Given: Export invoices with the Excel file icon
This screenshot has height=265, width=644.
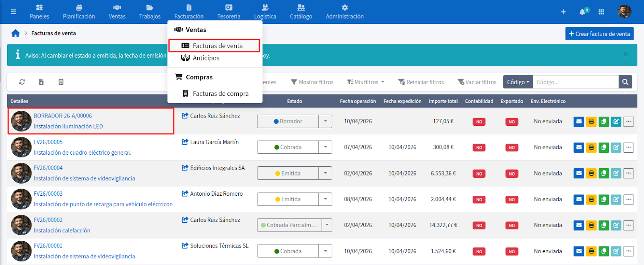Looking at the screenshot, I should 41,82.
